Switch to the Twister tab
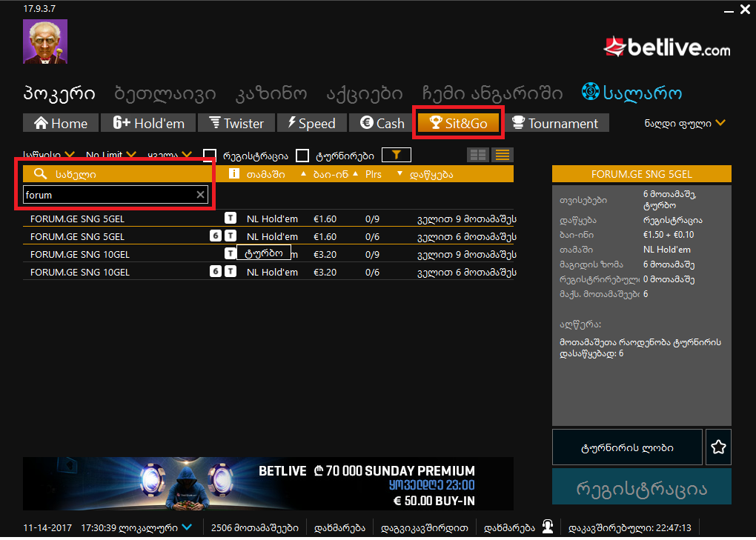 coord(236,123)
